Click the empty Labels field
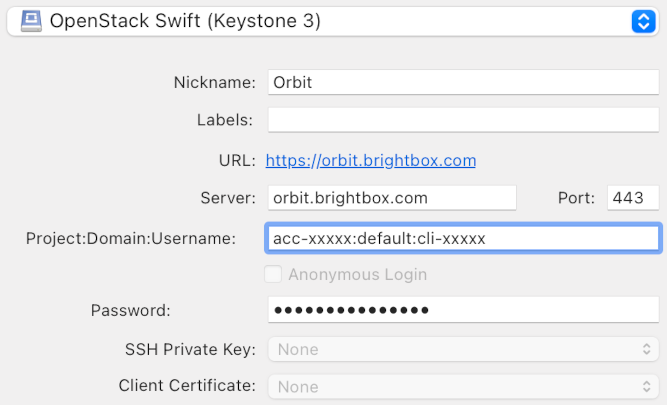 tap(463, 120)
